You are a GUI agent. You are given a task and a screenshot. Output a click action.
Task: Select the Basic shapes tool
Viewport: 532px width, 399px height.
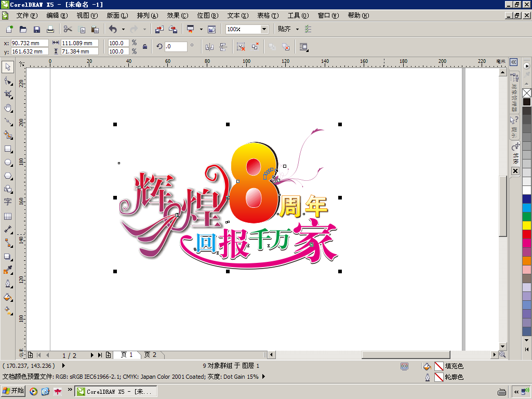point(8,189)
